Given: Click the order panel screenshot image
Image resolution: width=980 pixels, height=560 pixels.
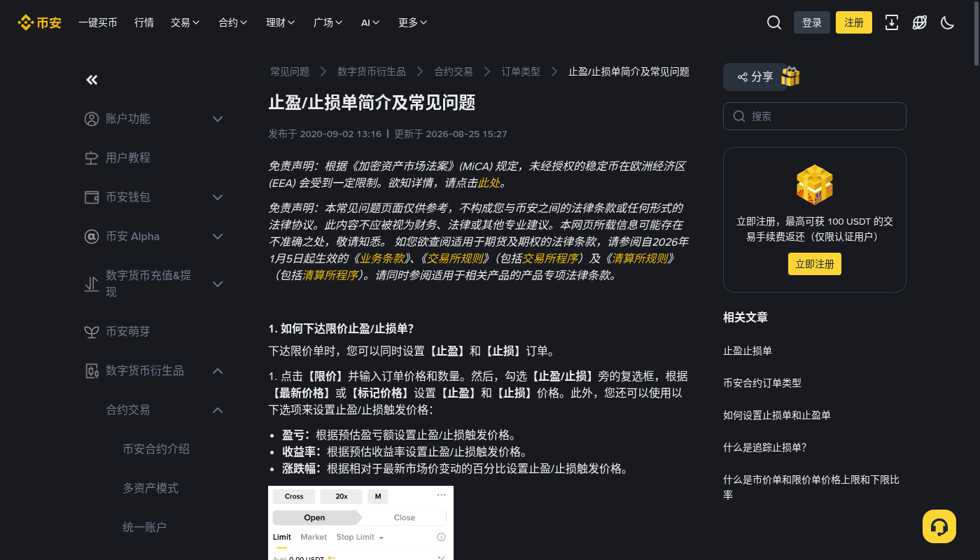Looking at the screenshot, I should point(360,523).
